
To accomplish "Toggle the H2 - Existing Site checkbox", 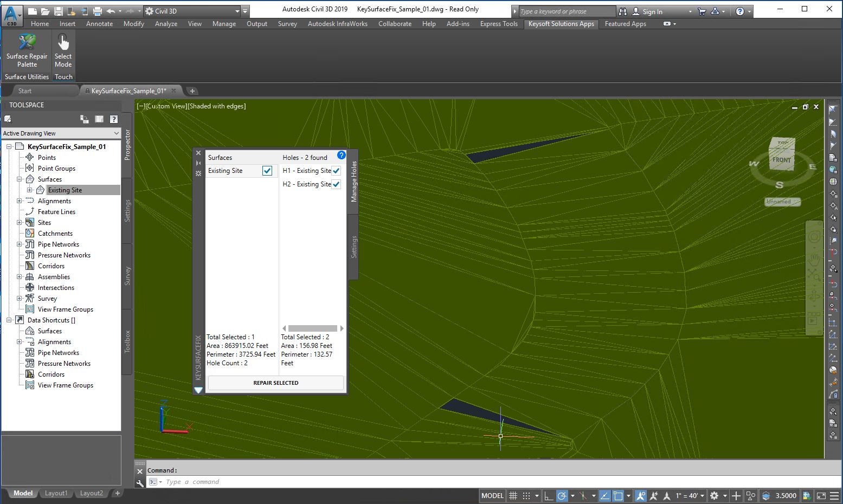I will (x=336, y=184).
